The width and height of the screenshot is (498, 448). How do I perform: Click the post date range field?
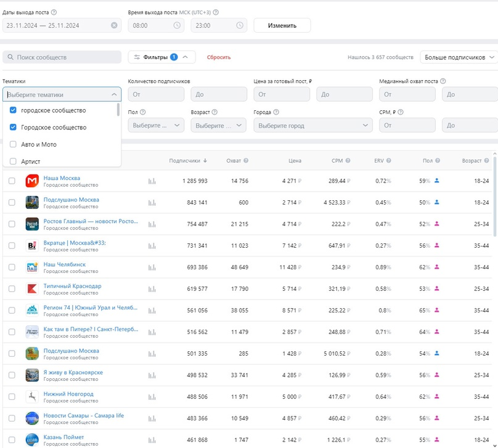pos(62,25)
